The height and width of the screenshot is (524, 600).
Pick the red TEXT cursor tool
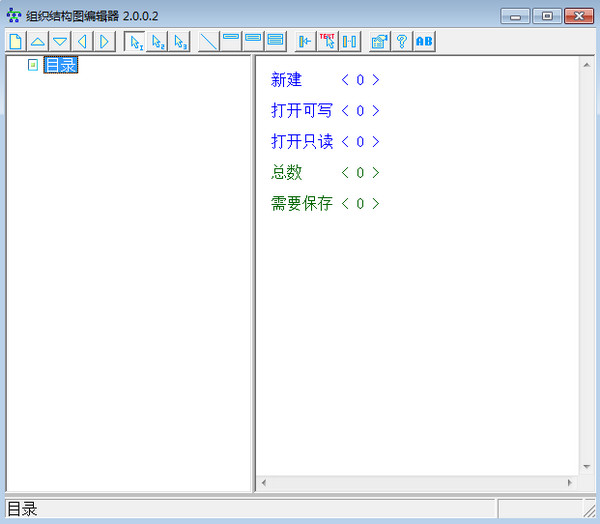(327, 41)
